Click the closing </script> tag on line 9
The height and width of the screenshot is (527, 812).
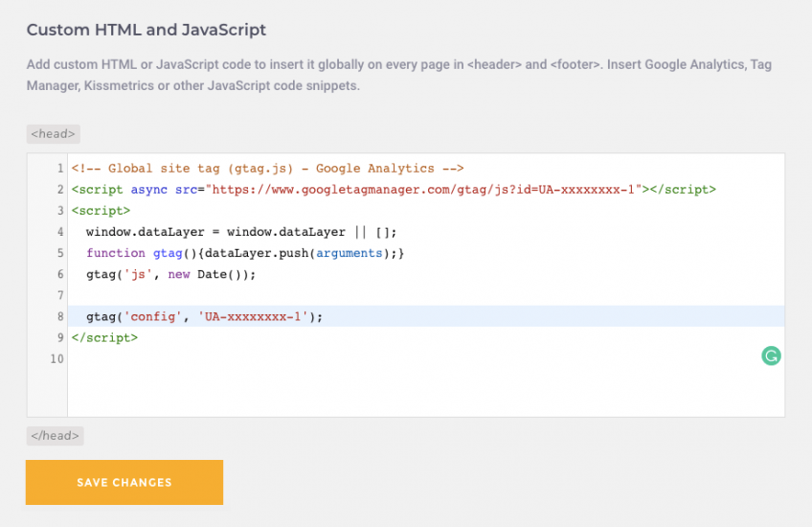[x=104, y=338]
